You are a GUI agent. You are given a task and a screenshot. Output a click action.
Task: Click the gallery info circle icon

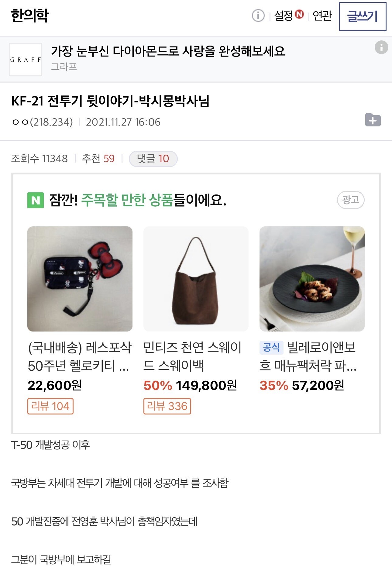coord(258,15)
